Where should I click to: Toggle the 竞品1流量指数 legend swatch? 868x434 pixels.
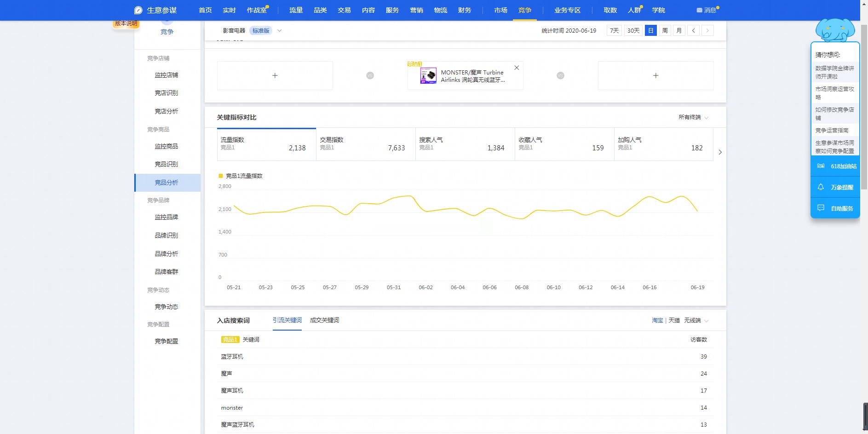(x=221, y=176)
